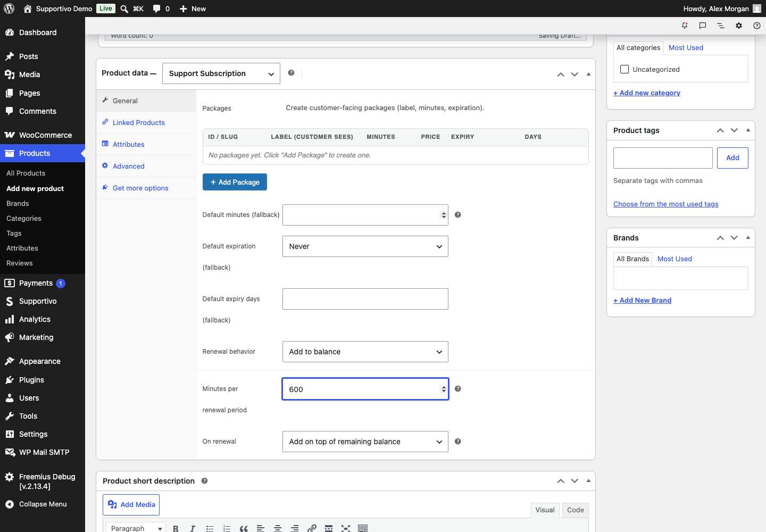Toggle the editor toolbar icon
766x532 pixels.
(x=363, y=528)
